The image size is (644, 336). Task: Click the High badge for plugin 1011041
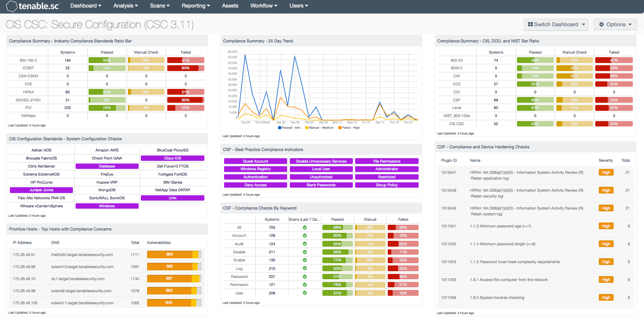point(606,226)
